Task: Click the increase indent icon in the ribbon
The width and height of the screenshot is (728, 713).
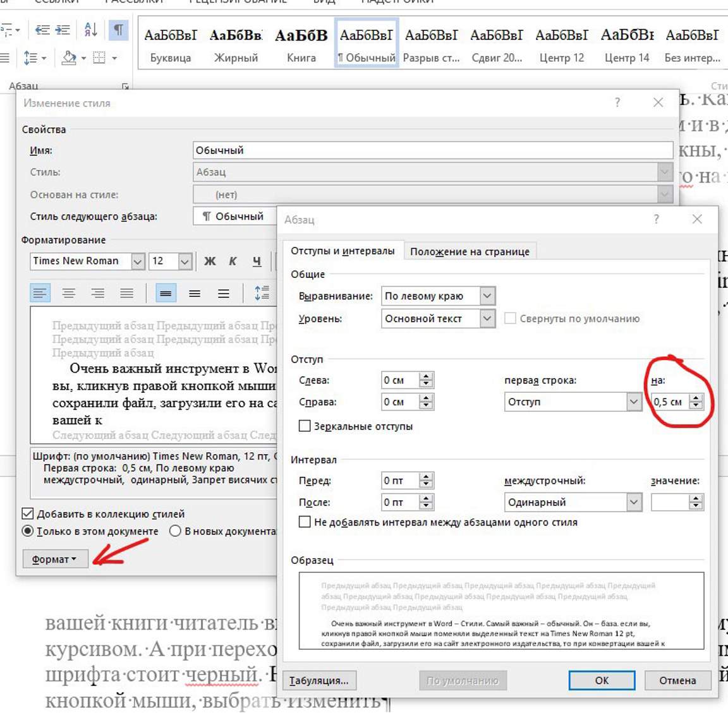Action: point(63,30)
